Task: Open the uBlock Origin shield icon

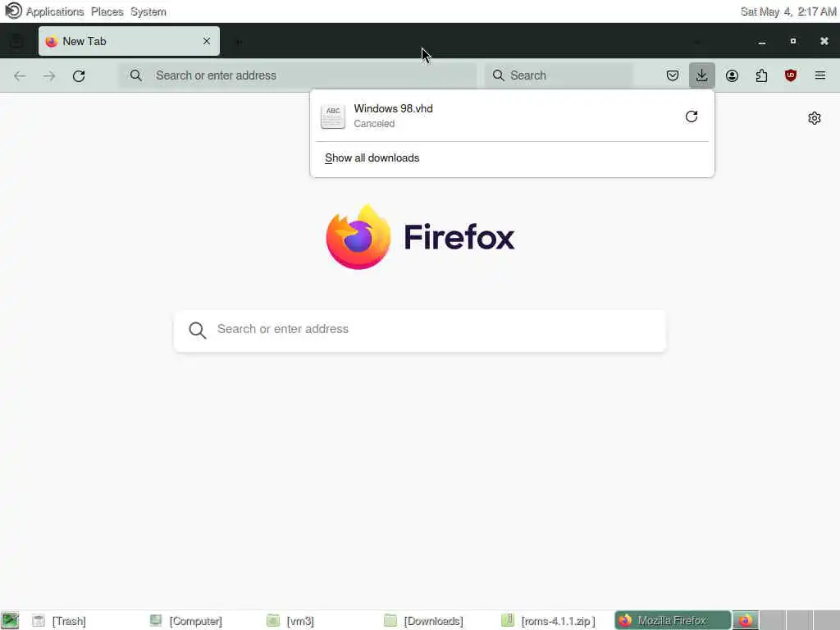Action: (x=791, y=75)
